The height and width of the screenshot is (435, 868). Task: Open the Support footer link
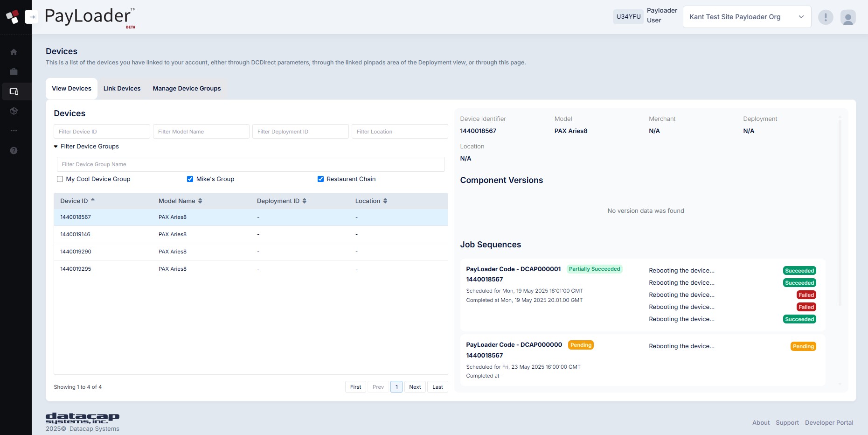point(787,422)
